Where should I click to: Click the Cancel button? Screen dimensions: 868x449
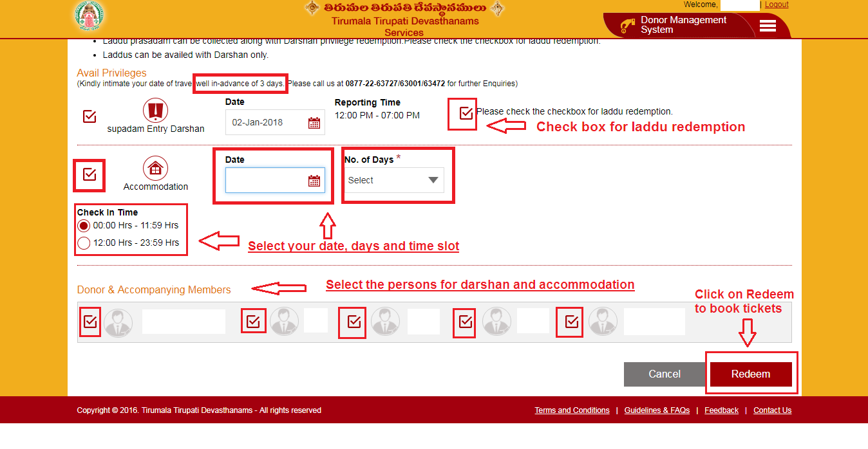(665, 374)
